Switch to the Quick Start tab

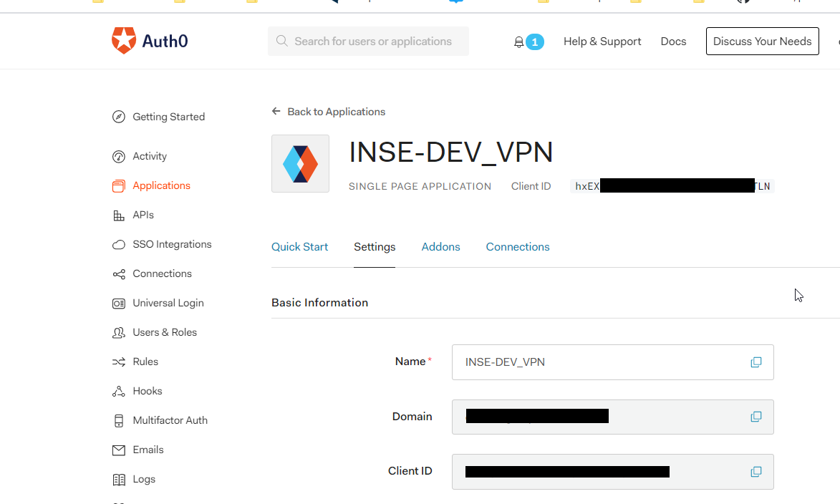299,247
